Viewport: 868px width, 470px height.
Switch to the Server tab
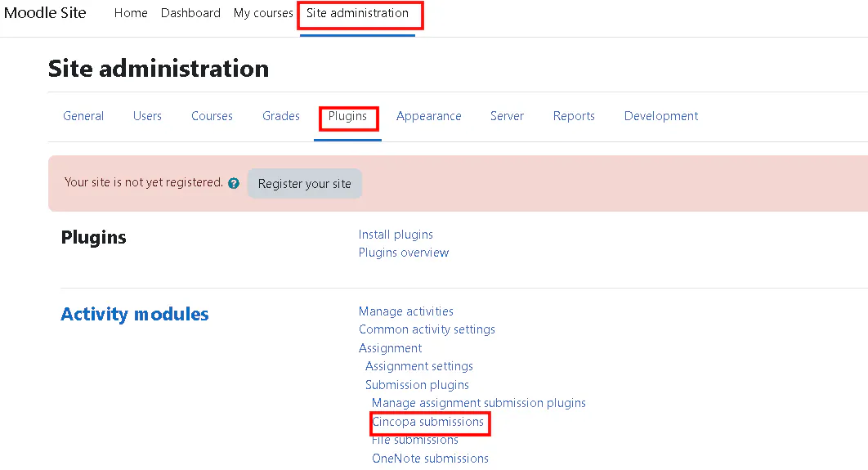point(507,116)
